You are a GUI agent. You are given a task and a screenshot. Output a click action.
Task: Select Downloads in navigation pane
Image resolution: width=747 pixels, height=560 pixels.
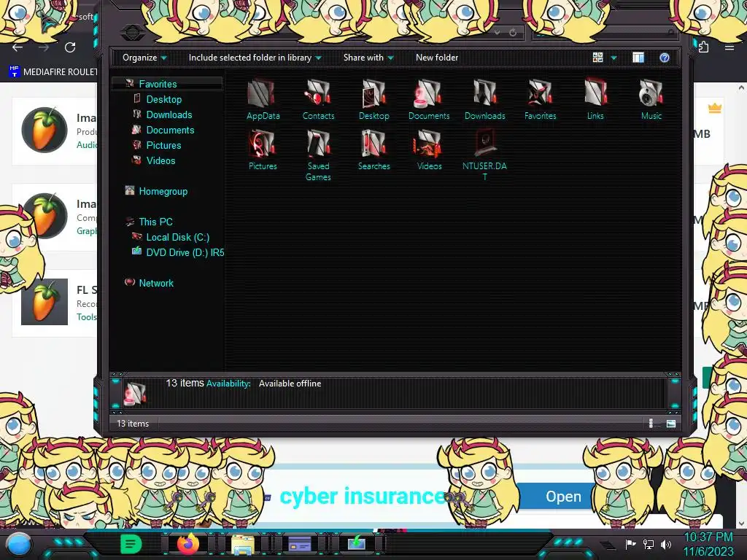click(169, 114)
